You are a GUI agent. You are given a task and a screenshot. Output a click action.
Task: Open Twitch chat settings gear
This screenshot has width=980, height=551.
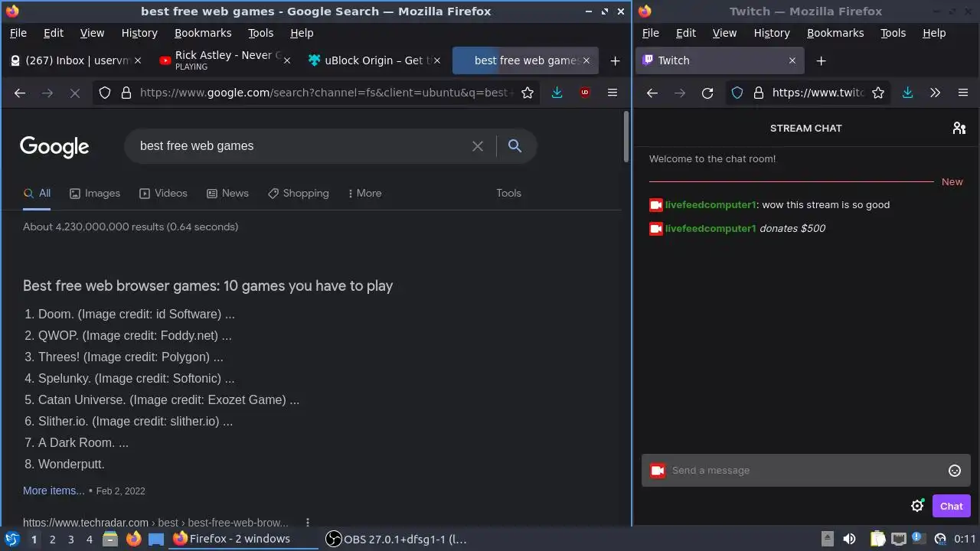[x=917, y=506]
